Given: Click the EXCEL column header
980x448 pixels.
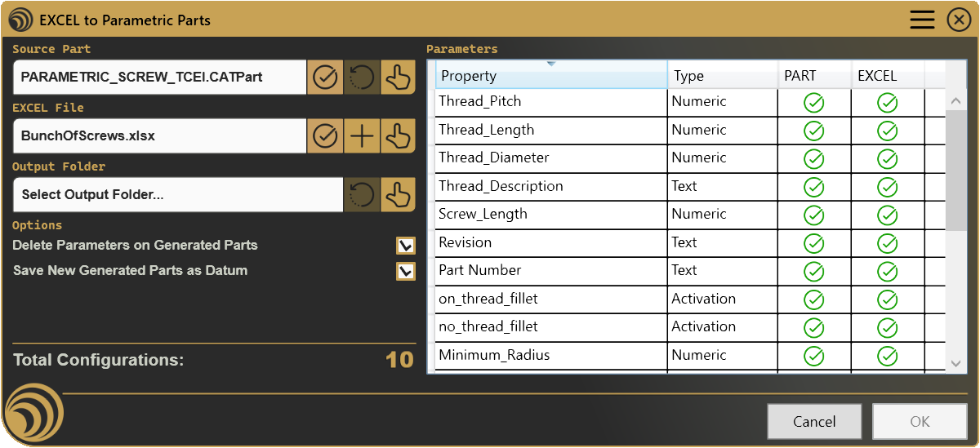Looking at the screenshot, I should 888,75.
